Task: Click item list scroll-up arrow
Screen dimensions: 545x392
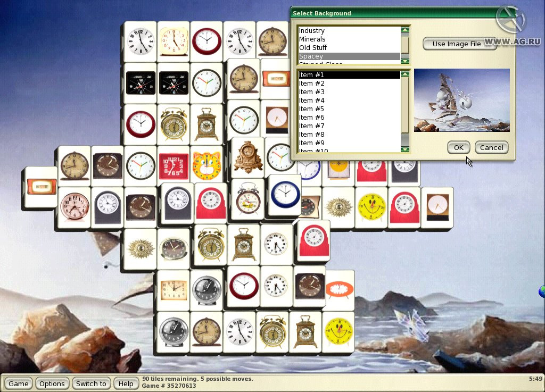Action: [x=405, y=74]
